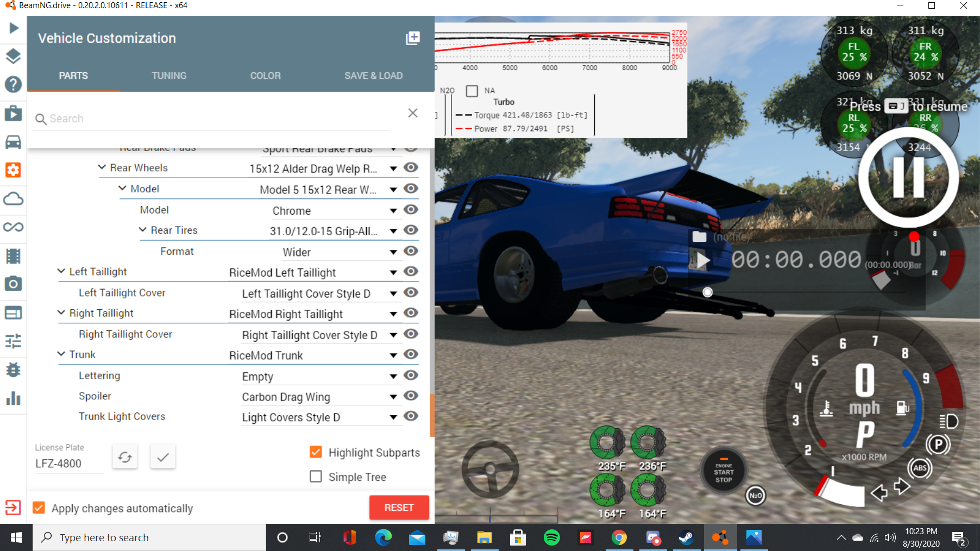Image resolution: width=980 pixels, height=551 pixels.
Task: Open Windows Start menu
Action: [x=16, y=537]
